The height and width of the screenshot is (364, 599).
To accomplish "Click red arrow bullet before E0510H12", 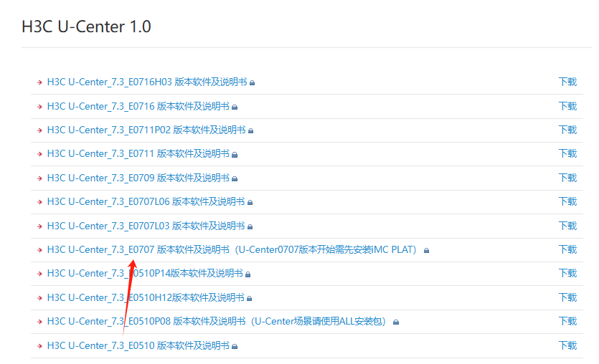I will coord(39,298).
